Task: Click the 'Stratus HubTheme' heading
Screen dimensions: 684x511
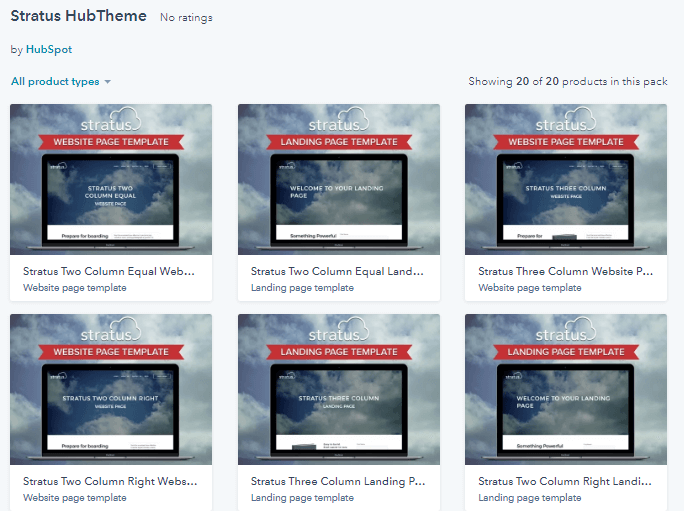Action: click(79, 16)
